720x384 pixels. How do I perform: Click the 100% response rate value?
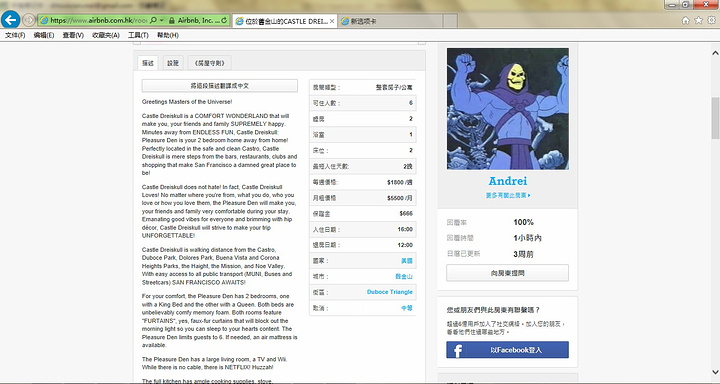pos(523,222)
